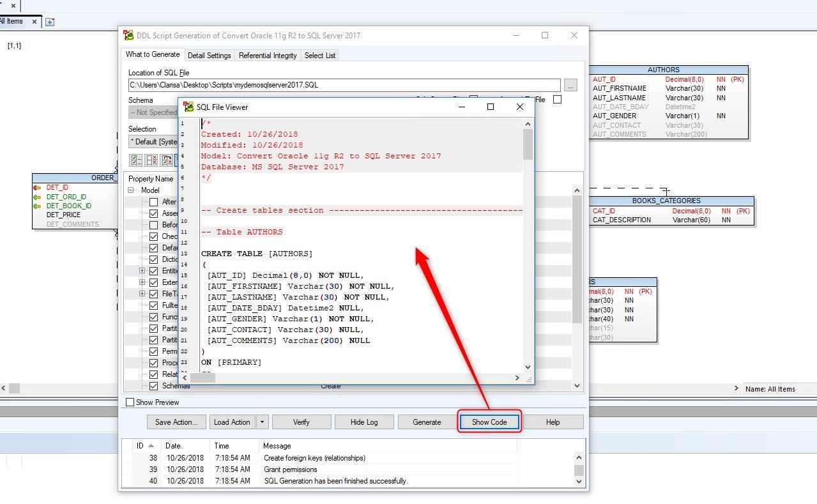
Task: Click SQL viewer scroll-left arrow
Action: pyautogui.click(x=185, y=378)
